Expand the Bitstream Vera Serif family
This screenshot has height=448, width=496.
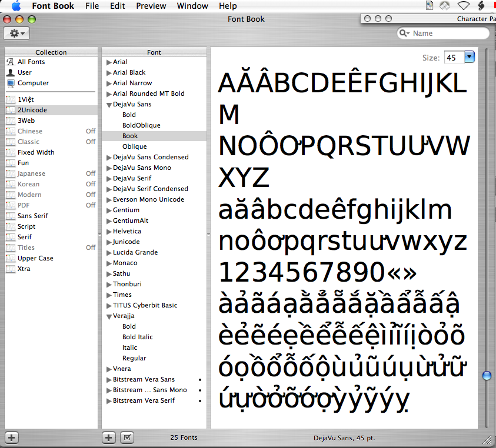point(109,401)
